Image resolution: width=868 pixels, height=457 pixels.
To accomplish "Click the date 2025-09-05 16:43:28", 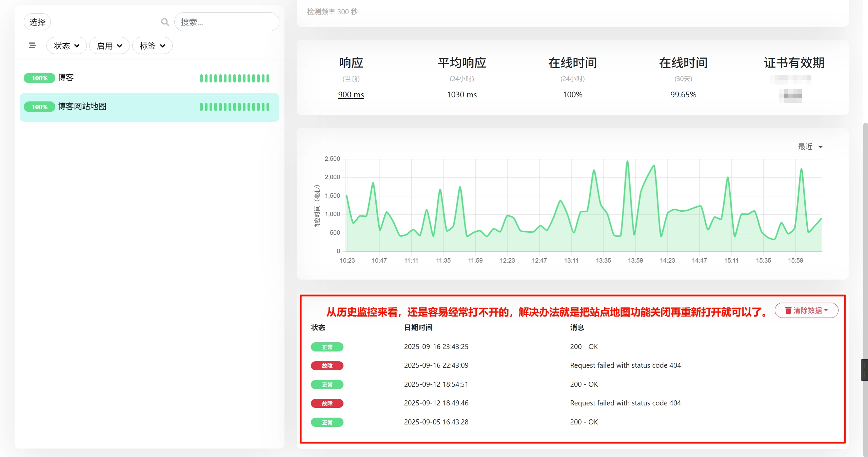I will click(436, 422).
